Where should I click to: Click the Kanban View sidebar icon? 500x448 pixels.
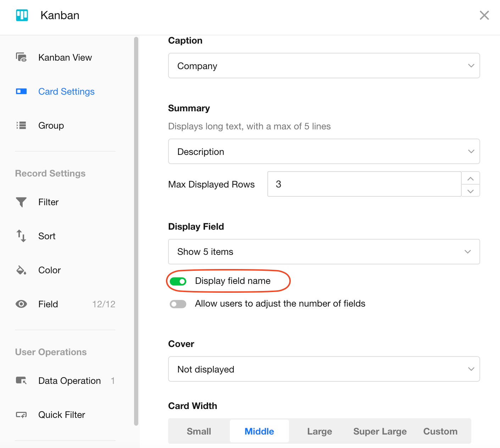[21, 57]
